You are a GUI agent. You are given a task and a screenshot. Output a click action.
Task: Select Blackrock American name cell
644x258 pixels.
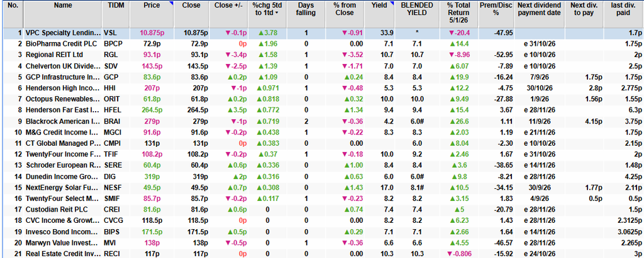tap(63, 121)
